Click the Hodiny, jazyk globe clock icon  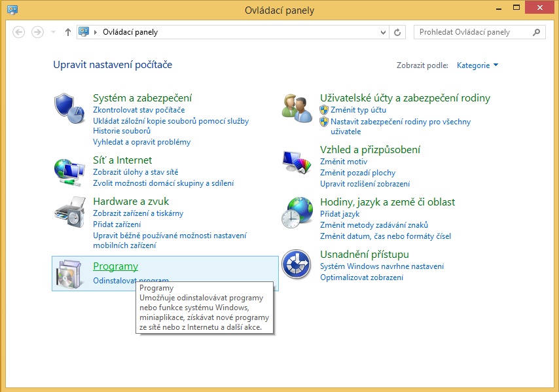point(297,212)
